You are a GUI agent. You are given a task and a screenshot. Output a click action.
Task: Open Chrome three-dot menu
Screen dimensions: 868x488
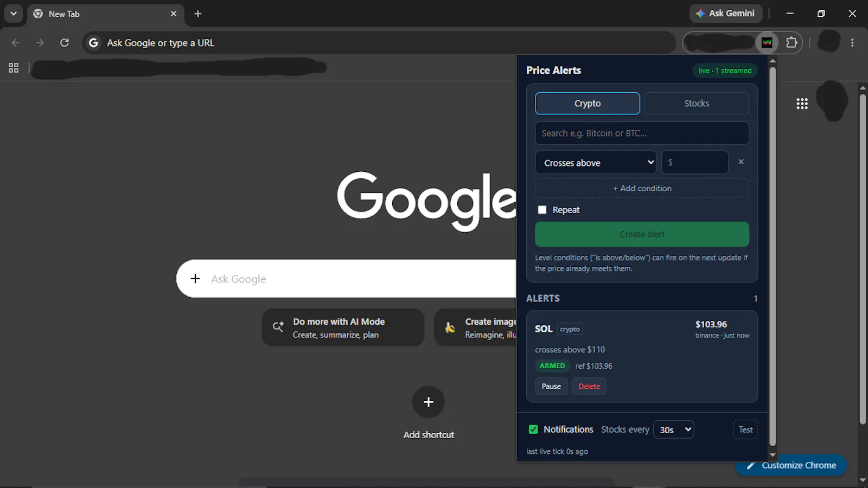click(852, 42)
